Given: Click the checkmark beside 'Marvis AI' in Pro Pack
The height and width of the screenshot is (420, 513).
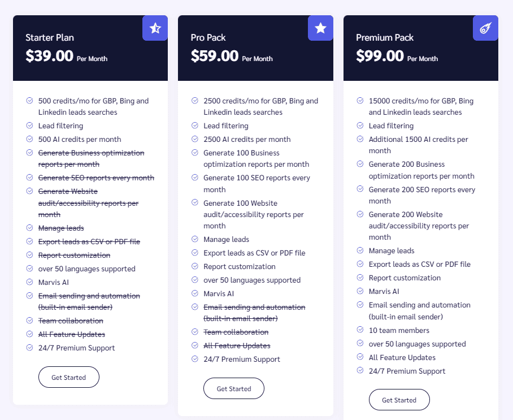Looking at the screenshot, I should click(x=194, y=293).
